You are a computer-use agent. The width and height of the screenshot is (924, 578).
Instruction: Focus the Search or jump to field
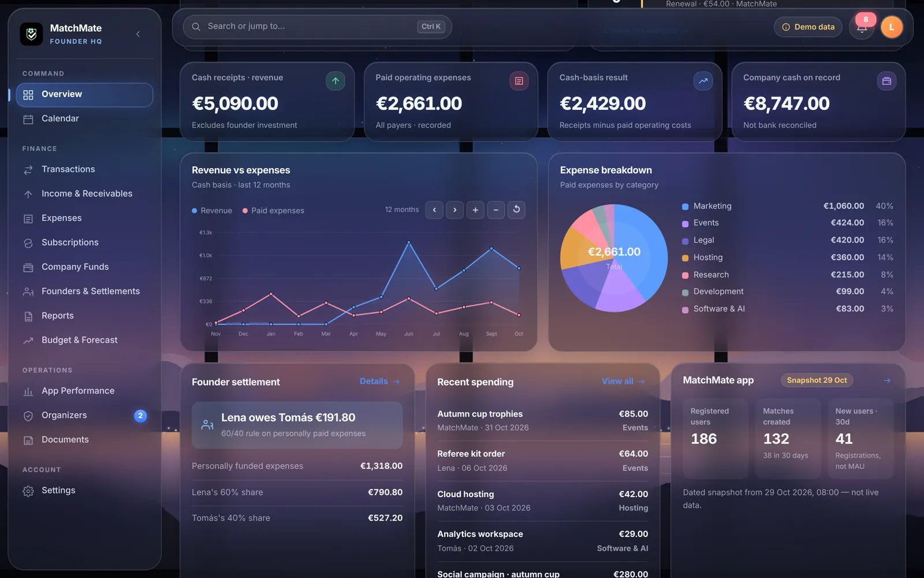coord(317,27)
